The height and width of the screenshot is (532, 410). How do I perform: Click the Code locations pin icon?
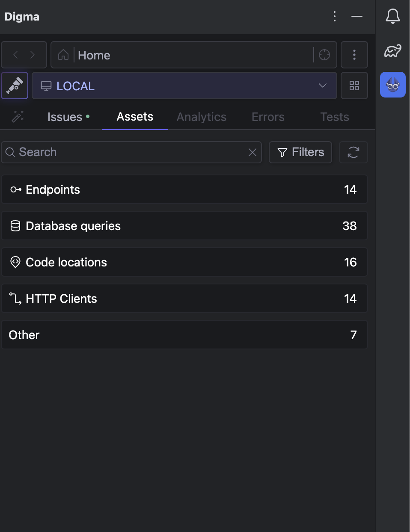coord(15,262)
